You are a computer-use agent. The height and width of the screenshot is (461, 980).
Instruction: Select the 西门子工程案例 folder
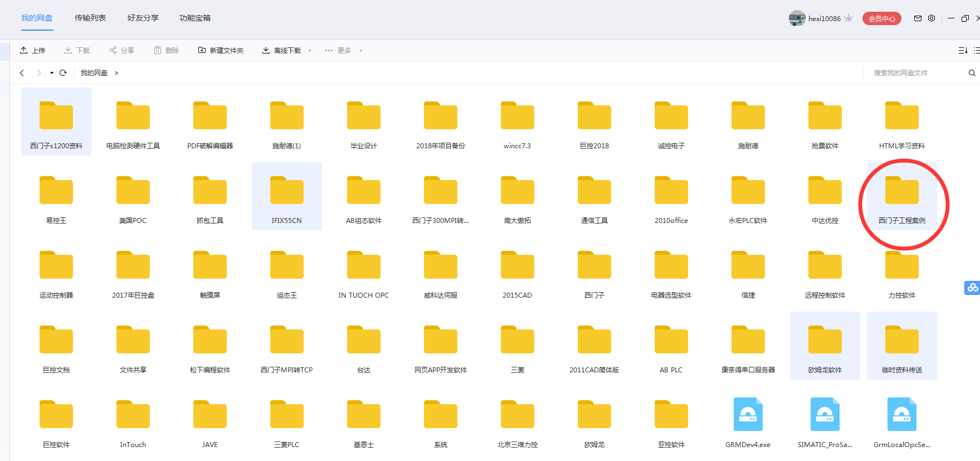pos(902,196)
